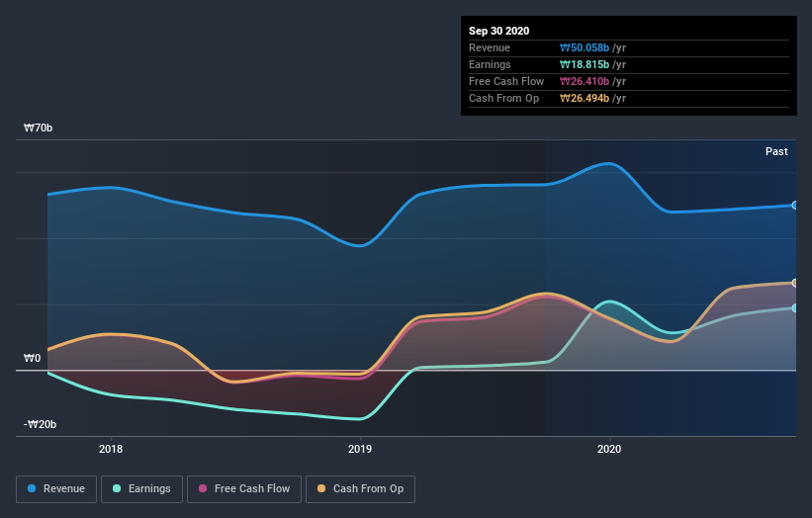Click the ₩26.494b cash from op value

[585, 98]
